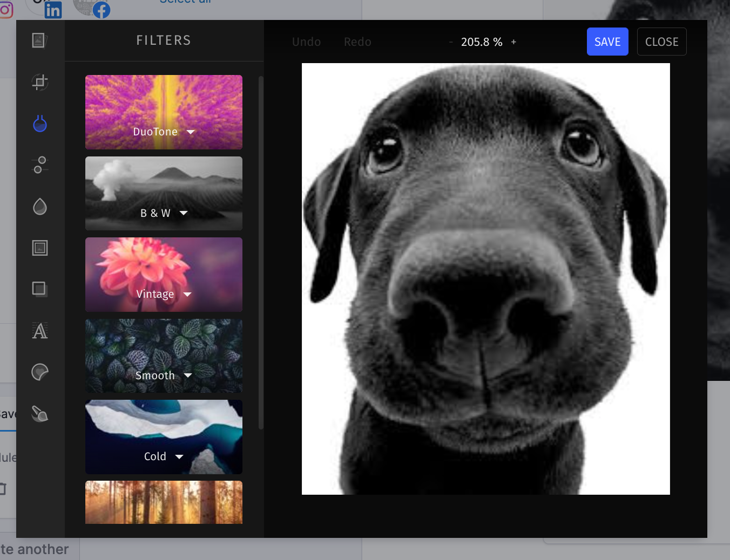The height and width of the screenshot is (560, 730).
Task: Save the edited image
Action: (x=607, y=42)
